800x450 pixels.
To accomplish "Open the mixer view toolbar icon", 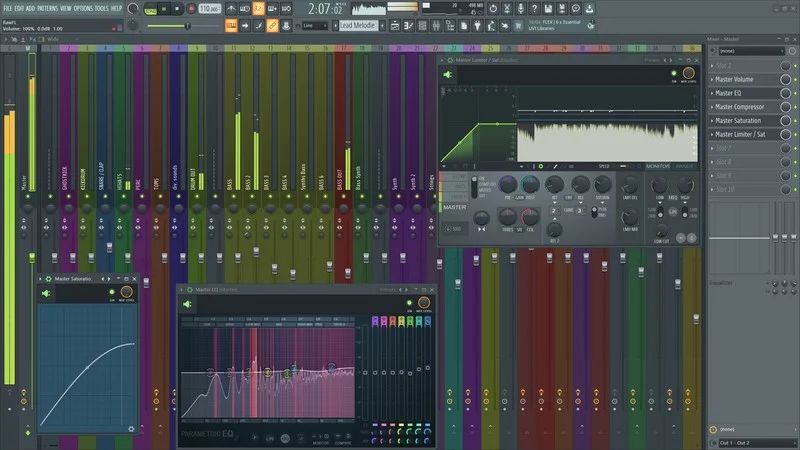I will 436,26.
